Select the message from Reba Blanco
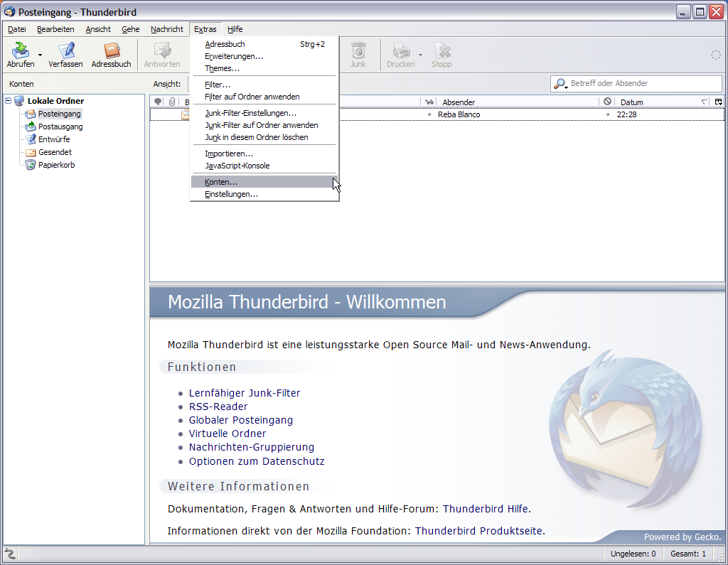Image resolution: width=728 pixels, height=565 pixels. coord(437,114)
